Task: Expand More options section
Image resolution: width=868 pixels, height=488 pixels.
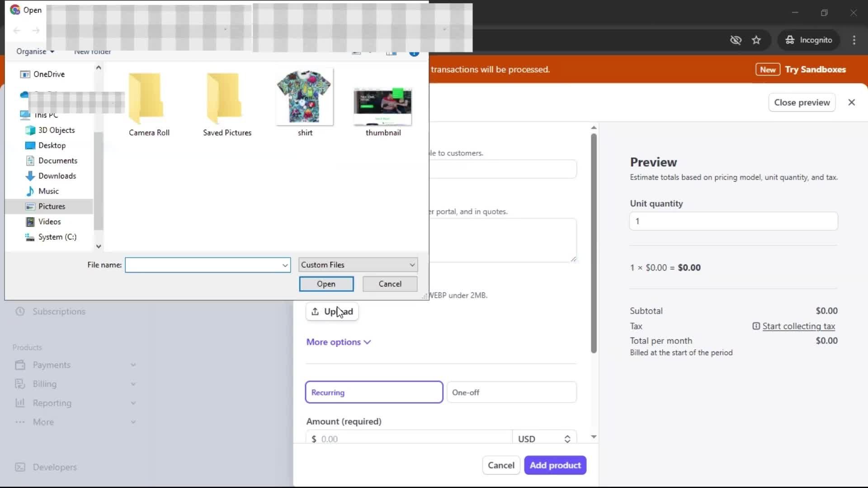Action: pos(339,342)
